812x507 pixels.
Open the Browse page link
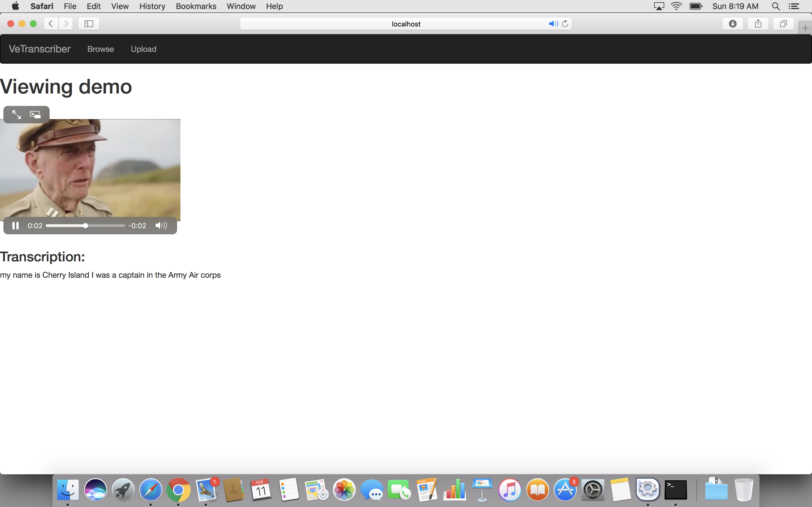coord(101,49)
